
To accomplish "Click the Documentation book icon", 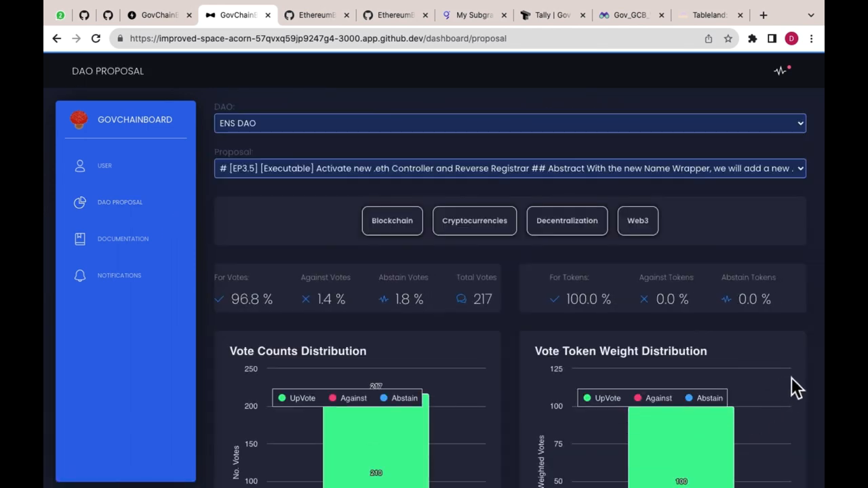I will 80,239.
